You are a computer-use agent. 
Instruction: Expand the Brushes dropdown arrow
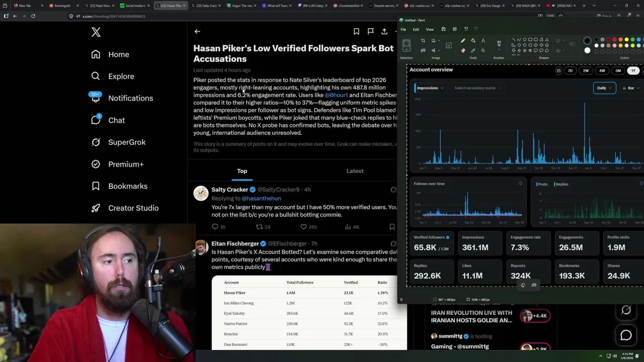click(x=499, y=50)
